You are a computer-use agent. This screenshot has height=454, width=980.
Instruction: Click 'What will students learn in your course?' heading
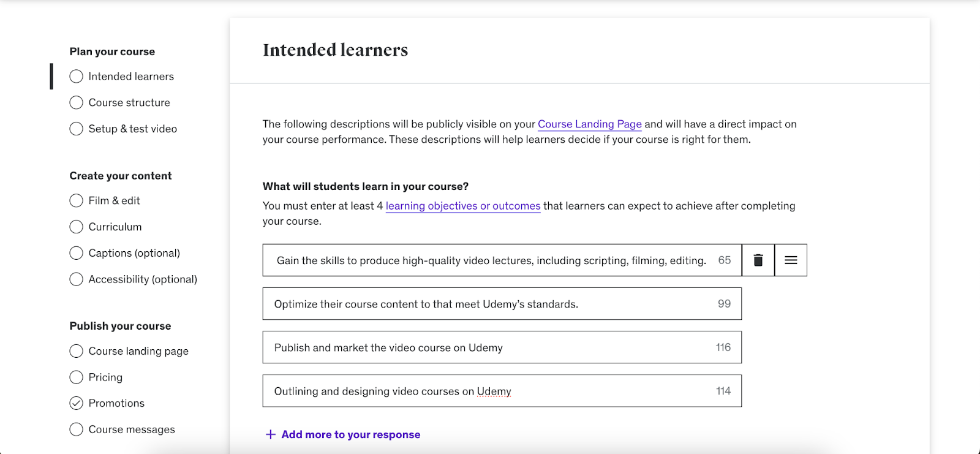pos(366,186)
